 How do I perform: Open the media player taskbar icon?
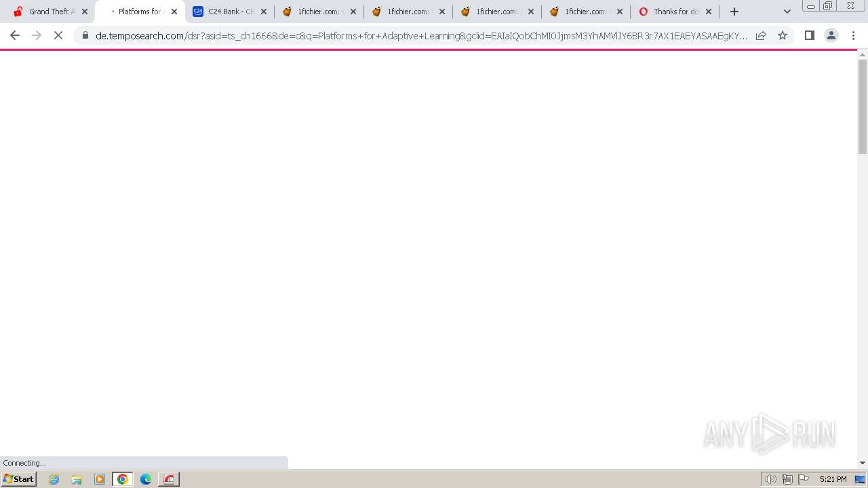click(x=100, y=479)
